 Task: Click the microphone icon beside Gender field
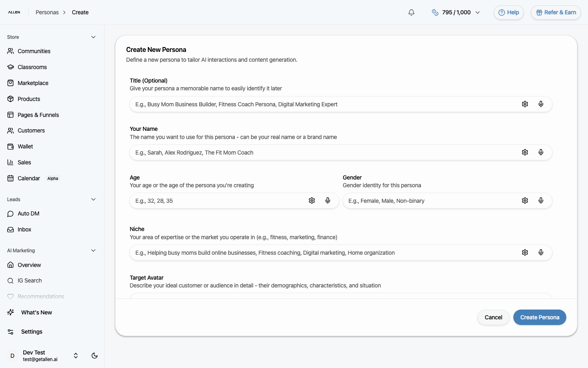pyautogui.click(x=541, y=200)
